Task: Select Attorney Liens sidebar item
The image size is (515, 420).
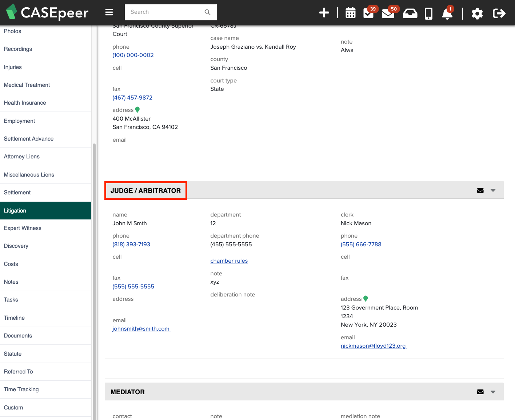Action: click(x=45, y=157)
